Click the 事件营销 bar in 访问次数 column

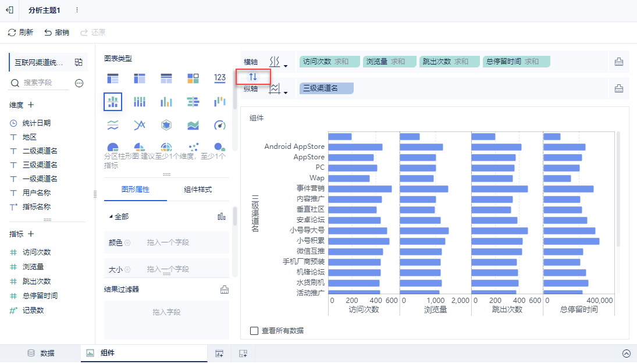(x=360, y=189)
